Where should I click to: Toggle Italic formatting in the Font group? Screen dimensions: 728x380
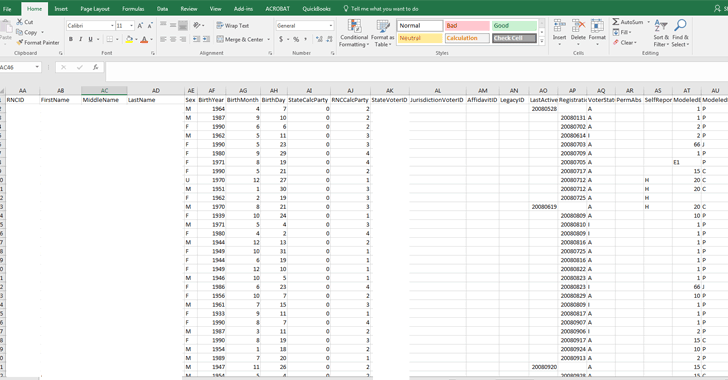80,39
